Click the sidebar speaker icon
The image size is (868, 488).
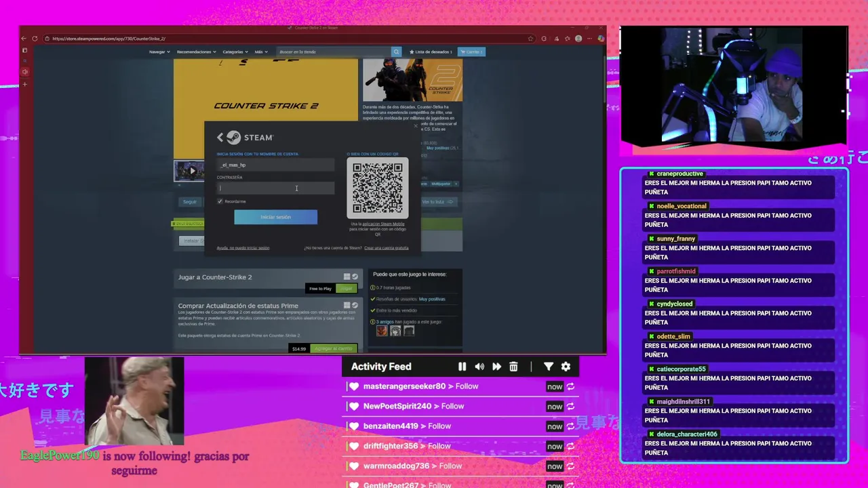coord(25,71)
